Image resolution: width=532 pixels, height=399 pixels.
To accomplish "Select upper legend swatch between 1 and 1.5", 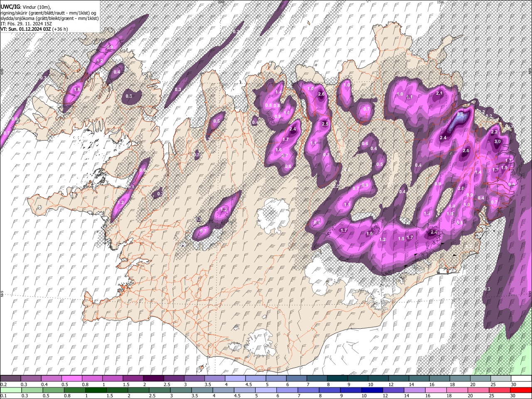I will point(112,378).
